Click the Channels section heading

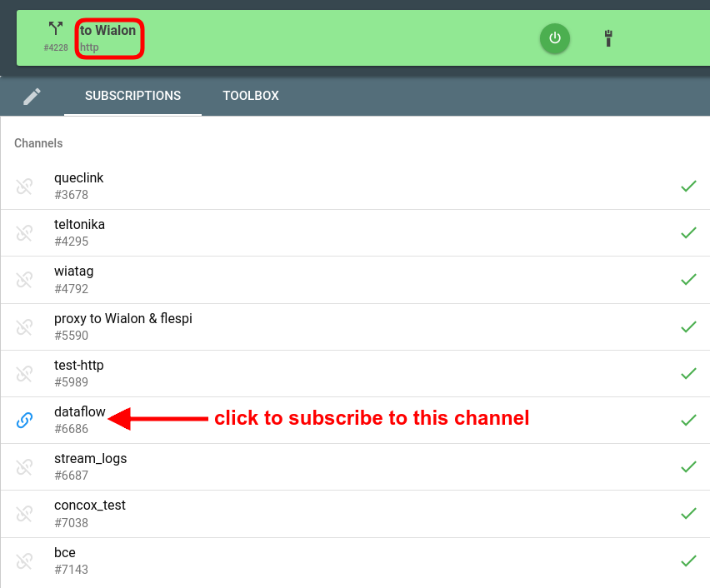(38, 143)
